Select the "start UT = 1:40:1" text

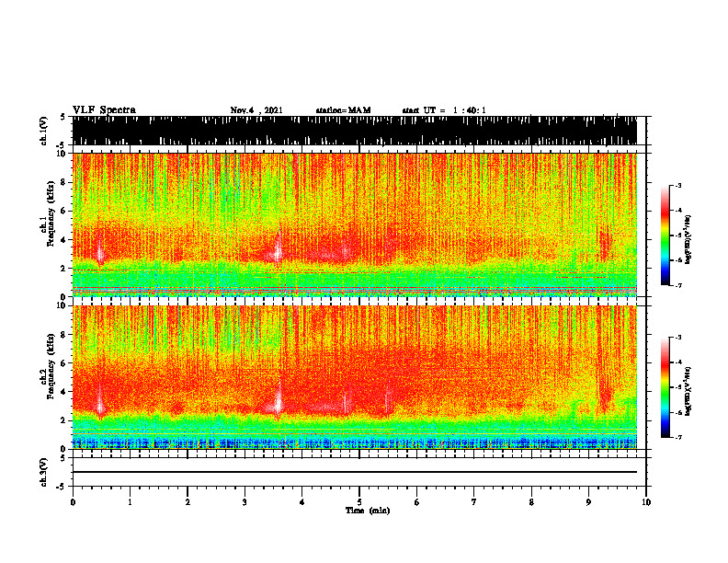pos(444,110)
